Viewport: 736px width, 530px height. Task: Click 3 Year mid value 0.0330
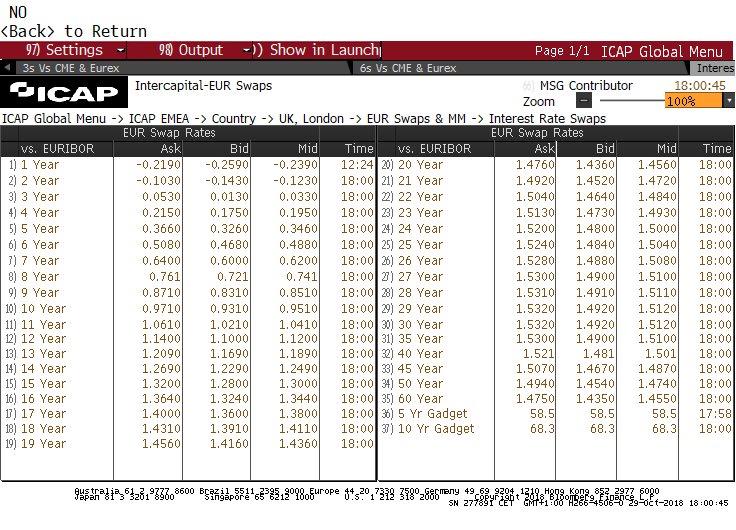click(299, 197)
